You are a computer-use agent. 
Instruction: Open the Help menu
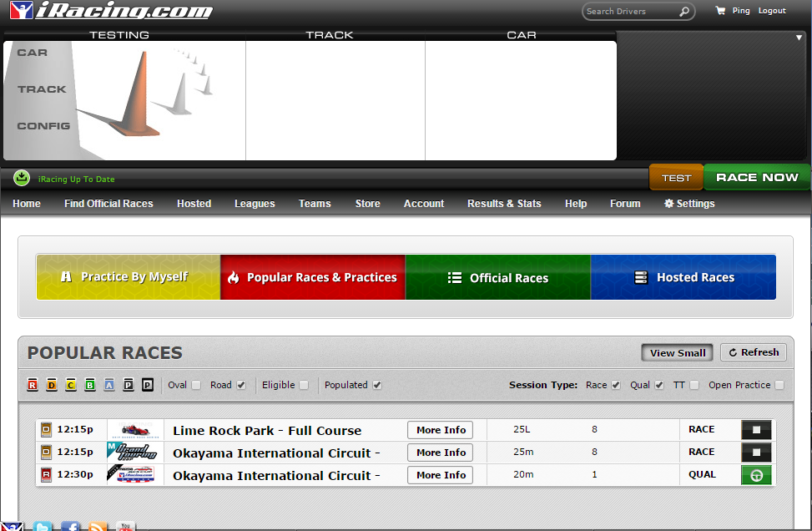(x=576, y=204)
